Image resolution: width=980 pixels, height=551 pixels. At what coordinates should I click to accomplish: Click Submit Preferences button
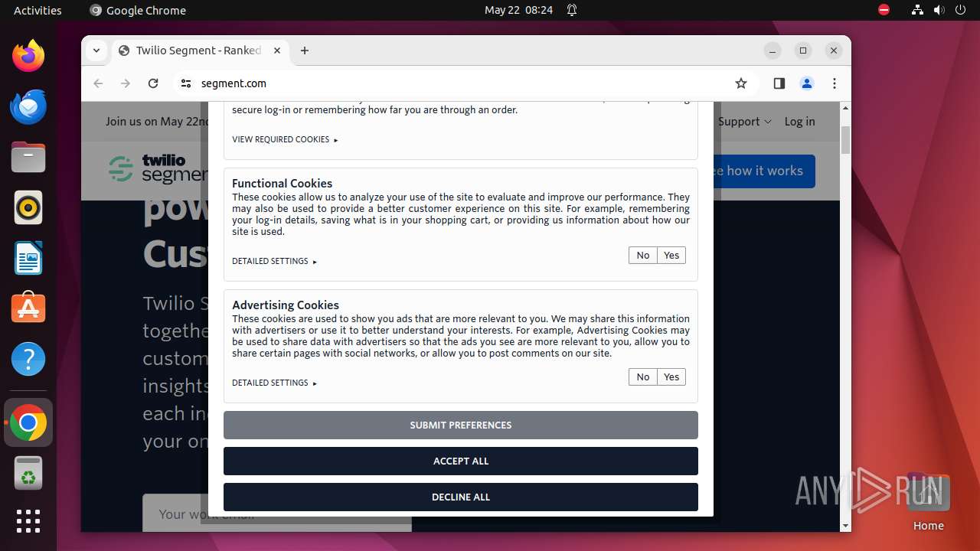click(x=461, y=425)
